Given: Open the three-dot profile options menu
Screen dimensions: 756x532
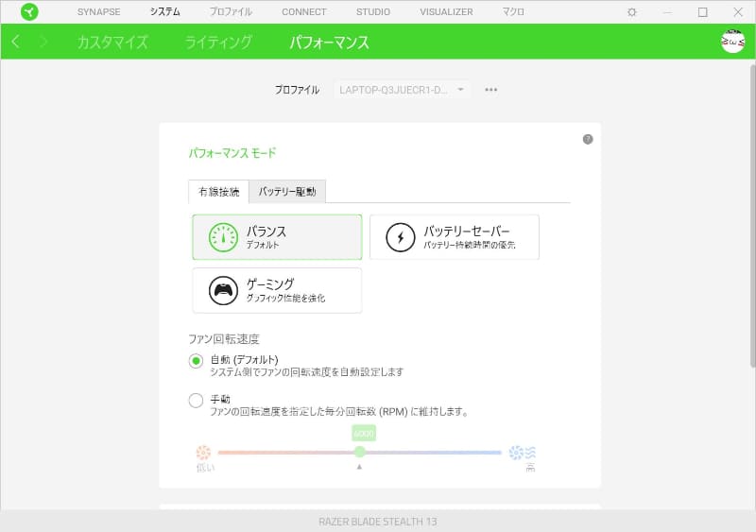Looking at the screenshot, I should (490, 90).
